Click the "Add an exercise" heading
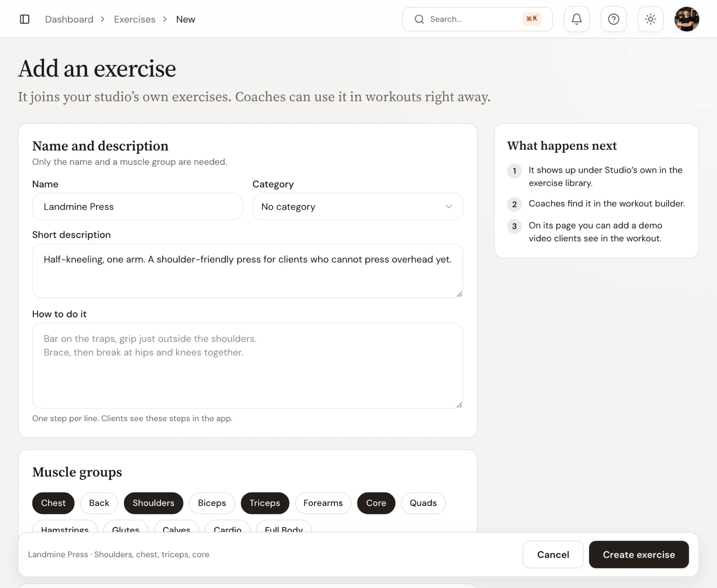 tap(97, 68)
